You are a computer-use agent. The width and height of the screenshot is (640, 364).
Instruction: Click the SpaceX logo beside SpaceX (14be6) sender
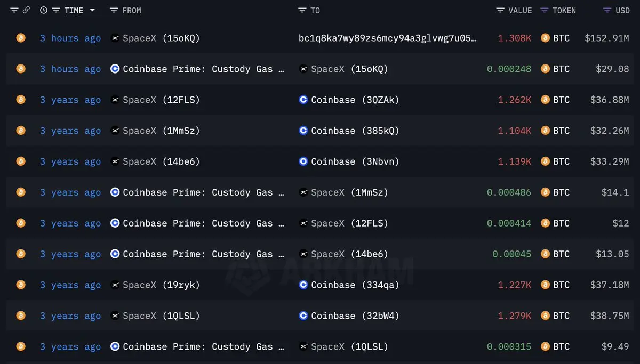point(115,161)
